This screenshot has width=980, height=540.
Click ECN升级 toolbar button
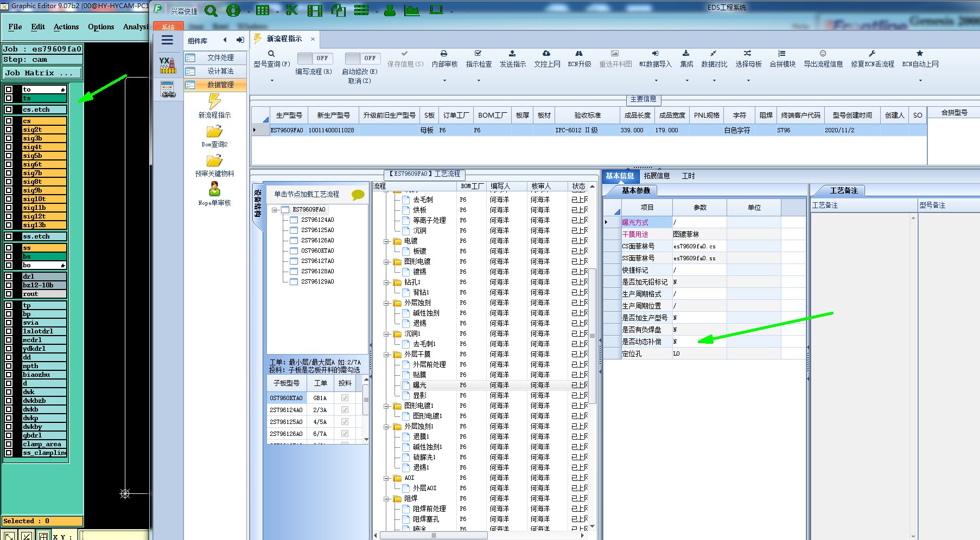579,59
